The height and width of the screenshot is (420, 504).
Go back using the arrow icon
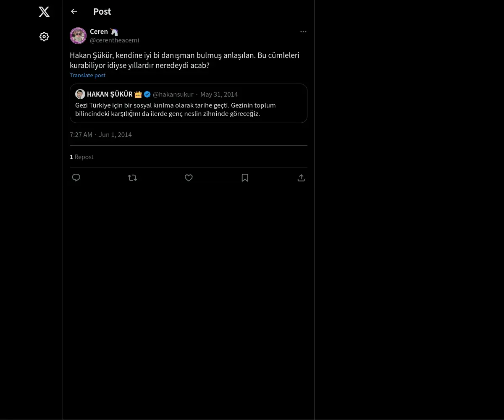pyautogui.click(x=74, y=11)
